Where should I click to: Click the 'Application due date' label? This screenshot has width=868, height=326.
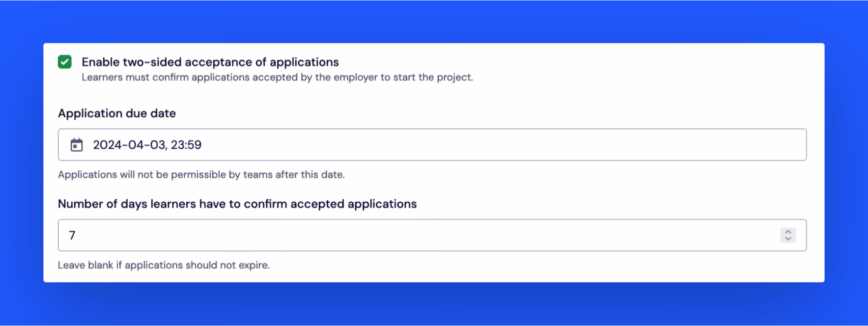click(117, 113)
